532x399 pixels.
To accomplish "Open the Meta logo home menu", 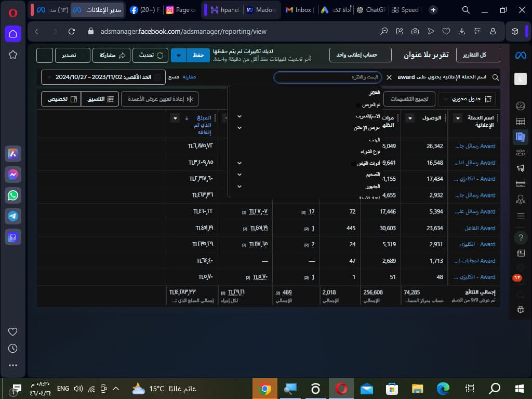I will point(520,55).
